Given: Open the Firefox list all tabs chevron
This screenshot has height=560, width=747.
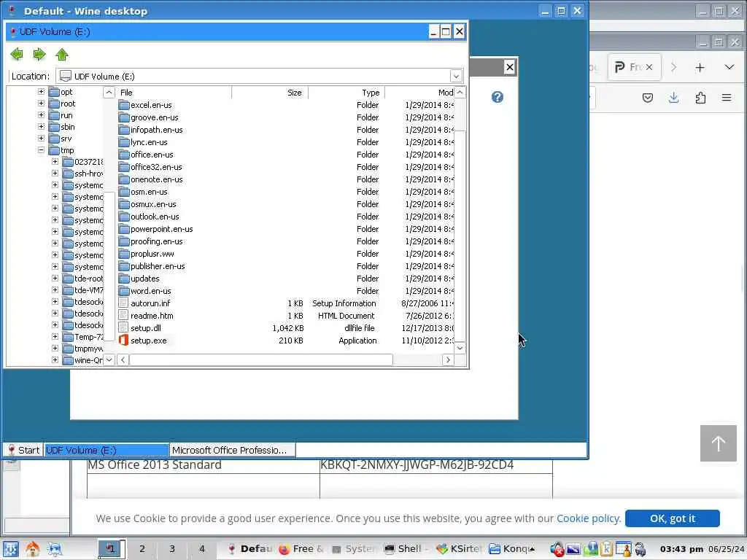Looking at the screenshot, I should (729, 67).
